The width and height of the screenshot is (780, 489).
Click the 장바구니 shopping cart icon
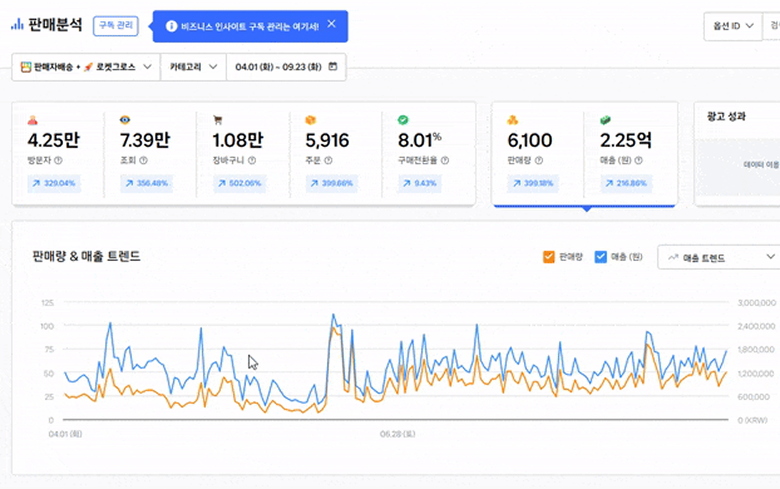click(x=218, y=119)
